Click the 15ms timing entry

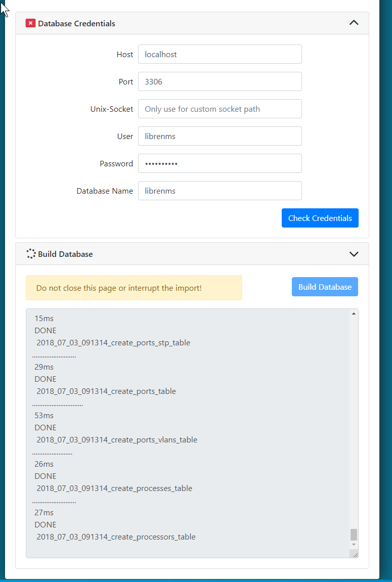(x=44, y=318)
